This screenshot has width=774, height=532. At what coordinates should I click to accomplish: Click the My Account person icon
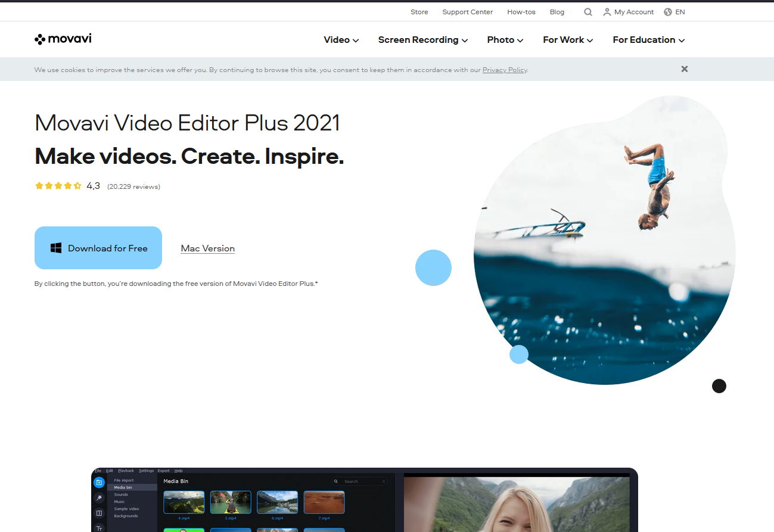[607, 12]
